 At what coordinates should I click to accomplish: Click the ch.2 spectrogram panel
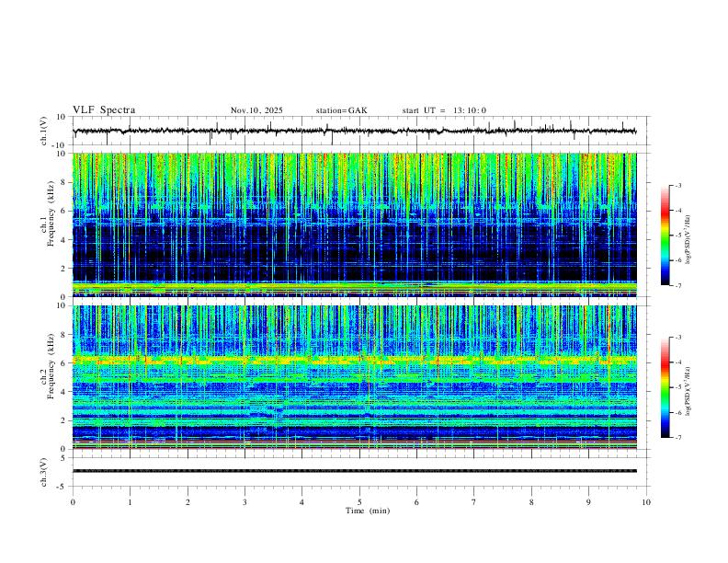(354, 377)
